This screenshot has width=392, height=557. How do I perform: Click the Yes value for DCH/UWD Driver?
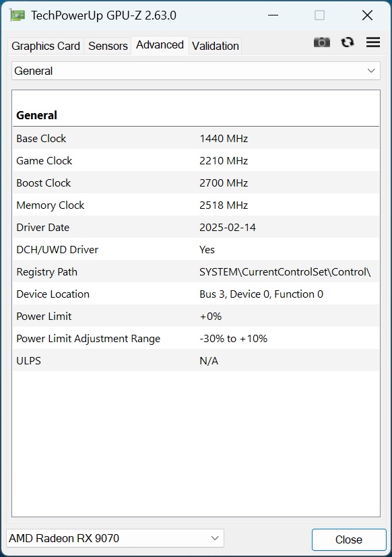207,250
